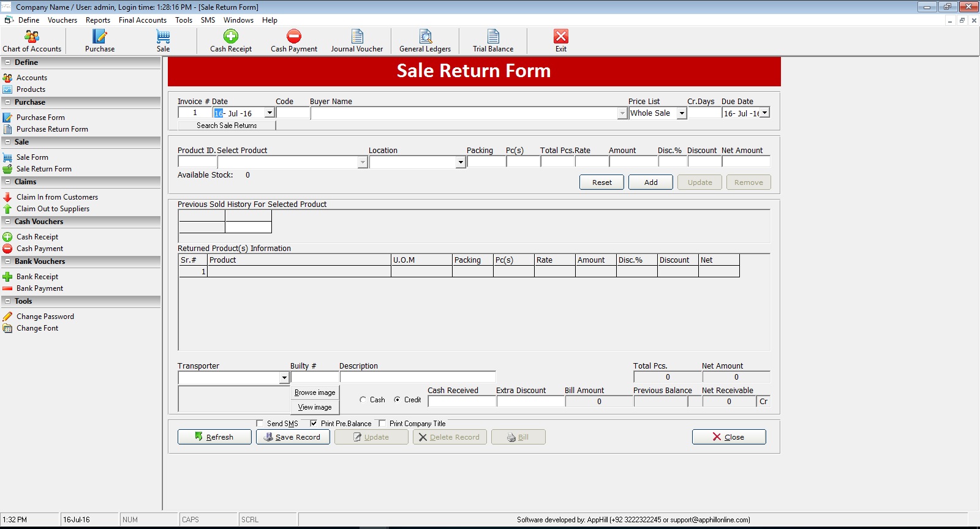Open the Reports menu

point(98,20)
